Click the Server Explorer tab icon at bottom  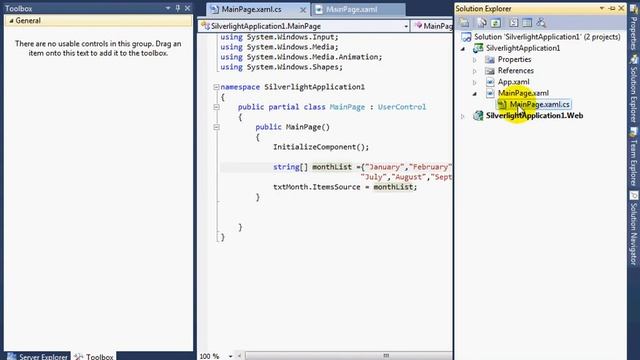click(x=11, y=356)
